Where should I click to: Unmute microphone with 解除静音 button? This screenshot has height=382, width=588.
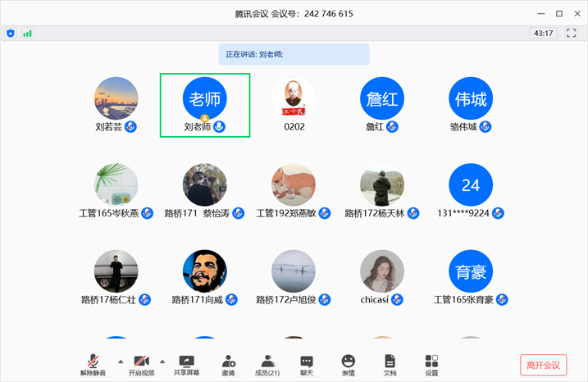(x=94, y=365)
